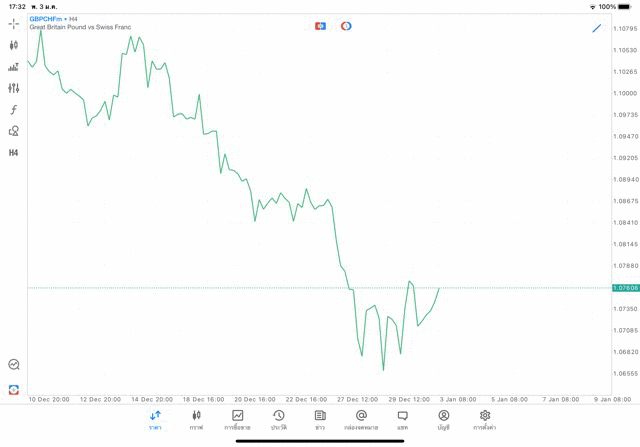
Task: Select the diagonal line drawing tool
Action: (x=597, y=28)
